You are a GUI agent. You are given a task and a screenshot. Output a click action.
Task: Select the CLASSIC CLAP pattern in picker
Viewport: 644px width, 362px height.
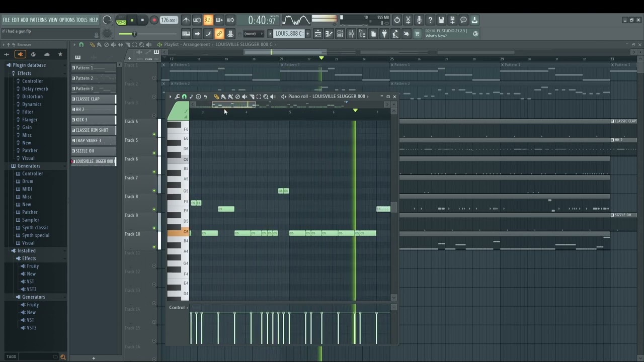coord(94,99)
